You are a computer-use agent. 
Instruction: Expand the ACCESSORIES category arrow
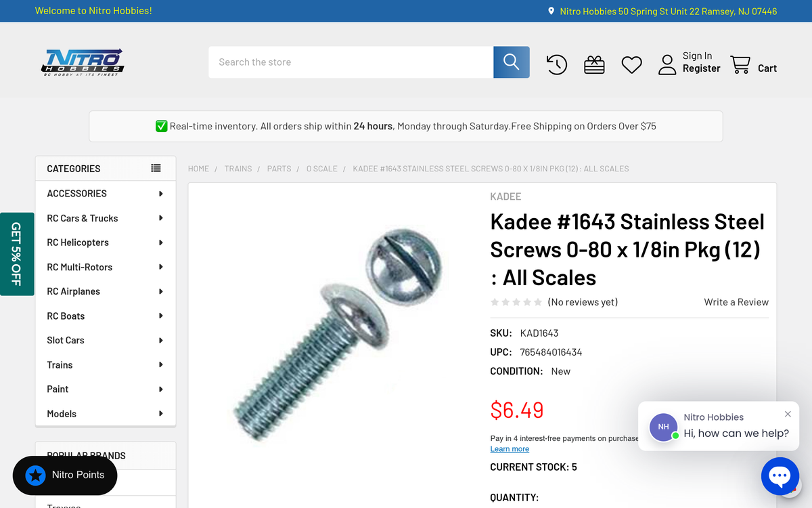point(161,194)
